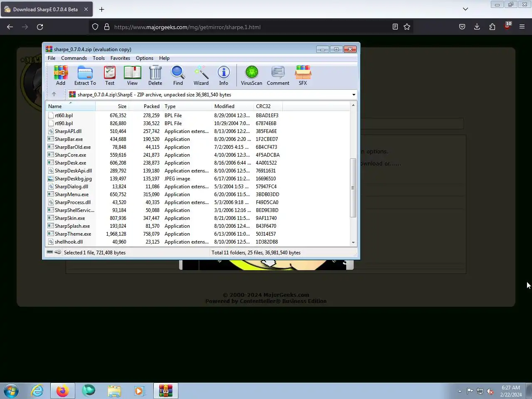This screenshot has height=399, width=532.
Task: Open the Options menu
Action: 145,58
